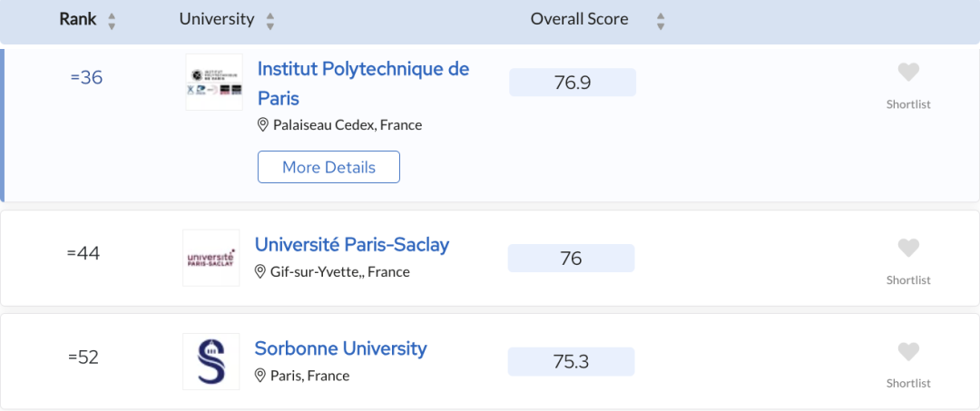The width and height of the screenshot is (980, 411).
Task: Click the Université Paris-Saclay logo
Action: tap(211, 258)
